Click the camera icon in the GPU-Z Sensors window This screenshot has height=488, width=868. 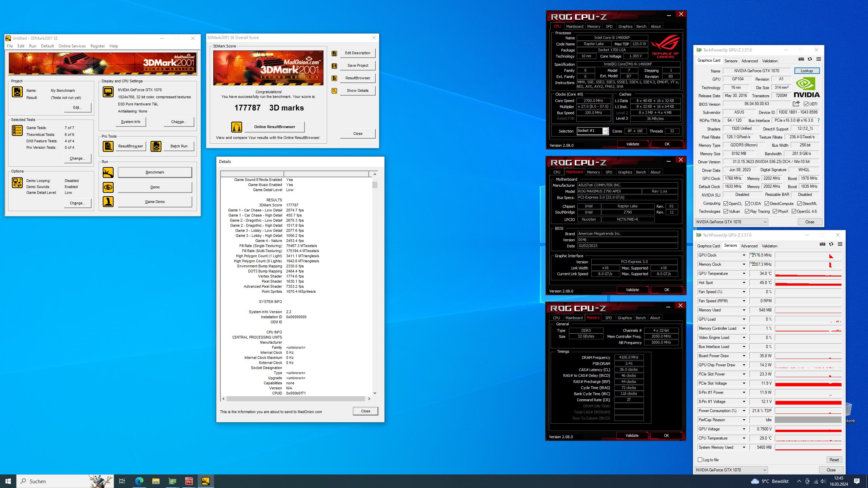(x=823, y=244)
